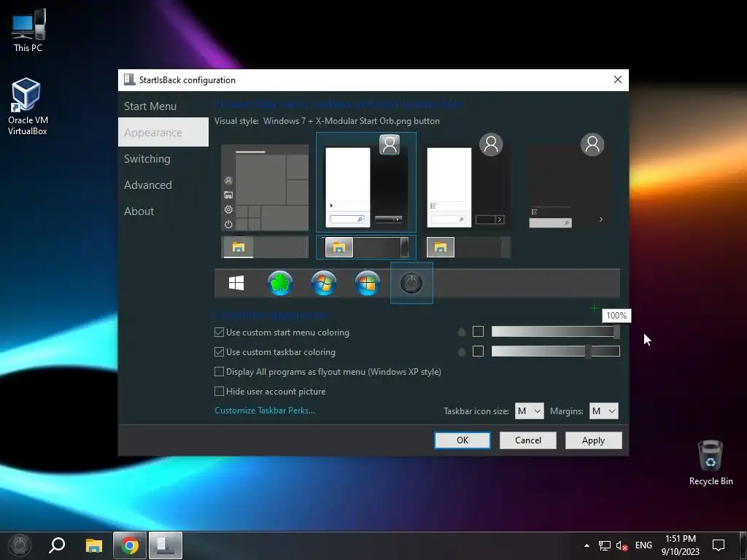Image resolution: width=747 pixels, height=560 pixels.
Task: Enable Hide user account picture
Action: click(x=270, y=392)
